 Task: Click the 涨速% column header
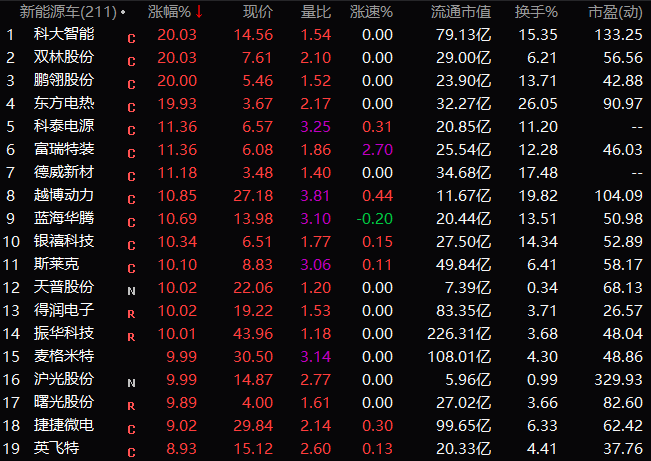pyautogui.click(x=371, y=12)
